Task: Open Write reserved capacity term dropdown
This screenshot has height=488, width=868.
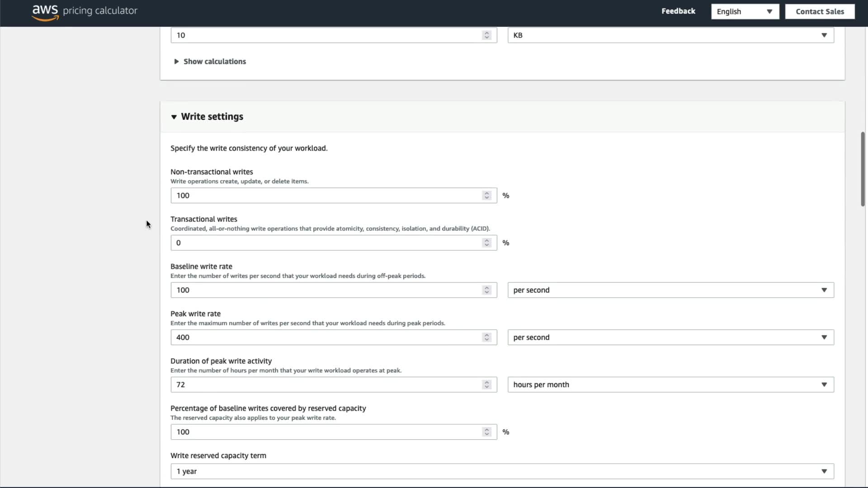Action: [502, 471]
